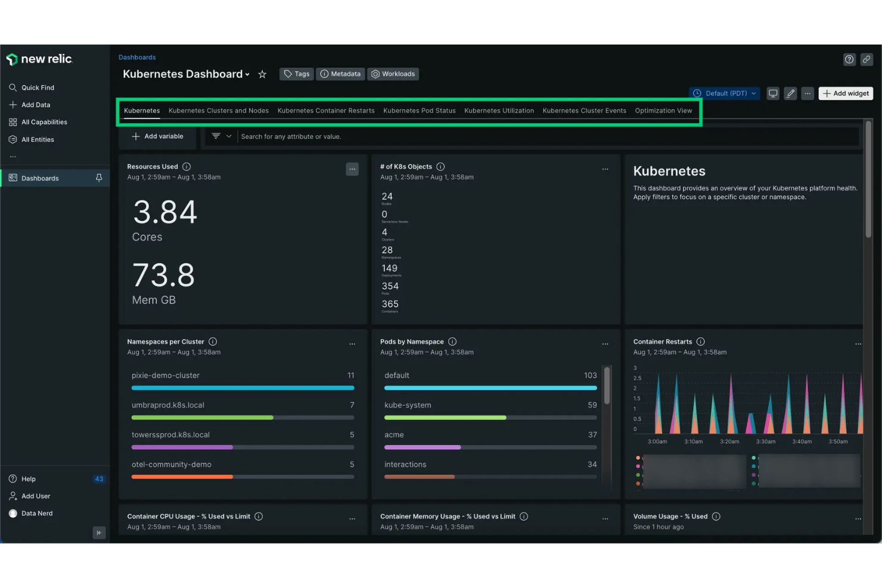This screenshot has width=882, height=588.
Task: Open Volume Usage widget options menu
Action: point(858,519)
